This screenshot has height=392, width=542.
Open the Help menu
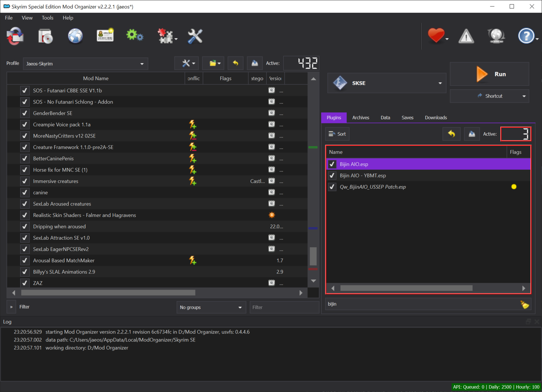[68, 18]
